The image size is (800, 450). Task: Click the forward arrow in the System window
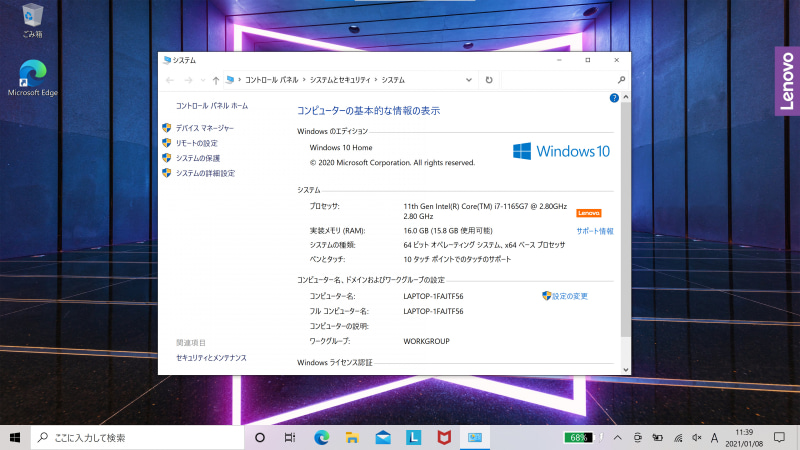coord(188,80)
